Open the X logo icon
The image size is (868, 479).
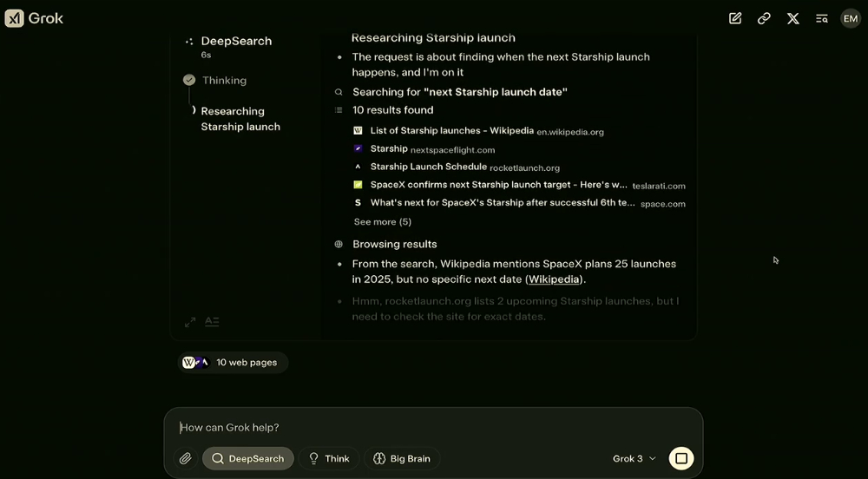(x=792, y=18)
